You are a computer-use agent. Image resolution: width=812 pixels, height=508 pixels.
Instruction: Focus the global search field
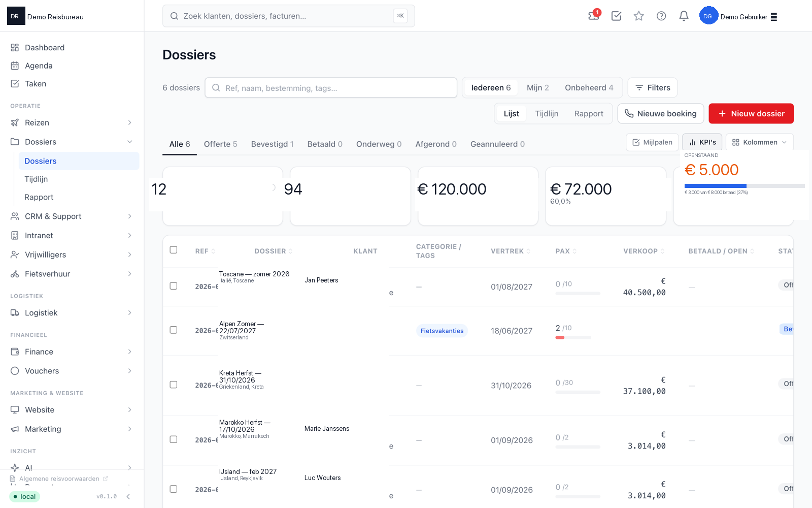(288, 16)
